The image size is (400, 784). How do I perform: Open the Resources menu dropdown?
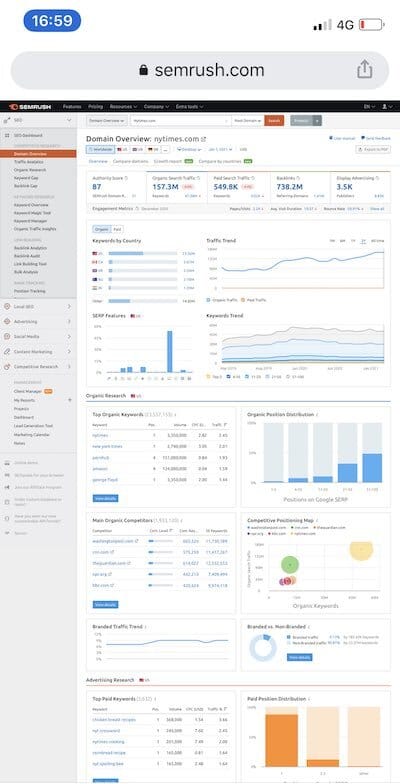tap(124, 106)
